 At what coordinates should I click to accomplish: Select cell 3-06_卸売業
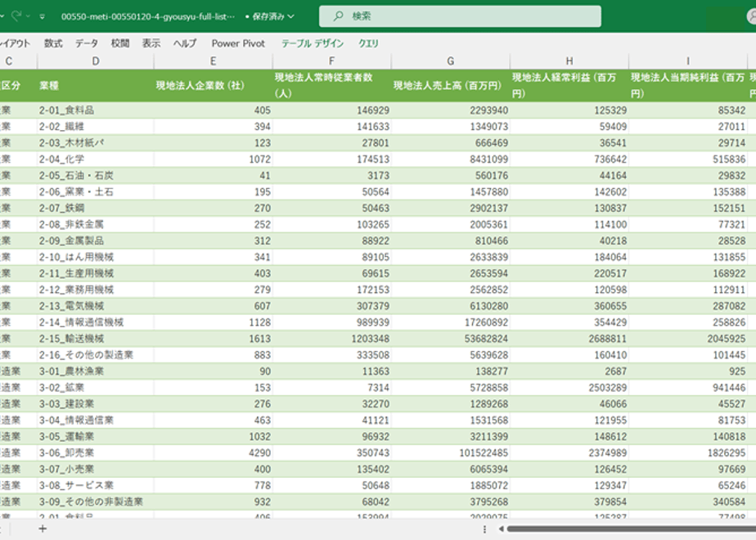pyautogui.click(x=96, y=452)
